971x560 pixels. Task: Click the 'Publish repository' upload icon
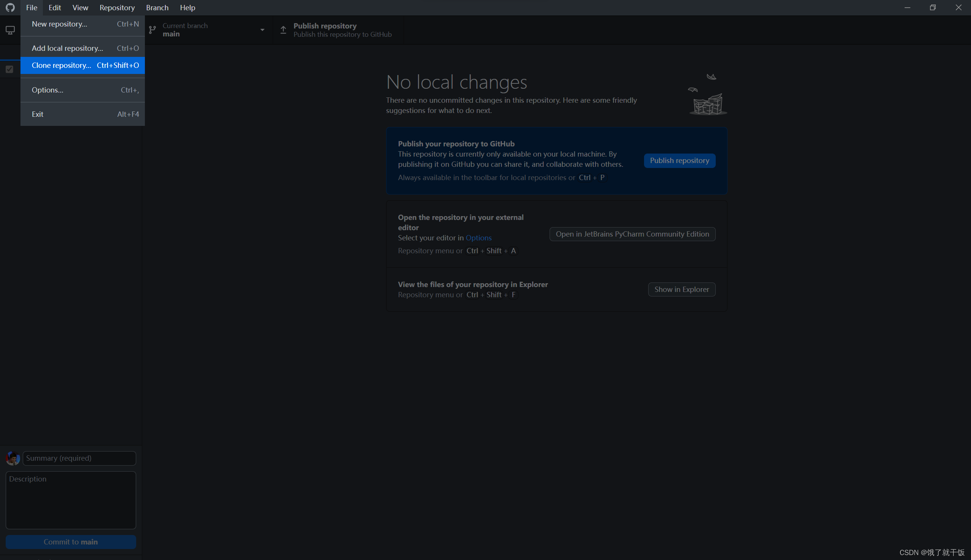(284, 29)
